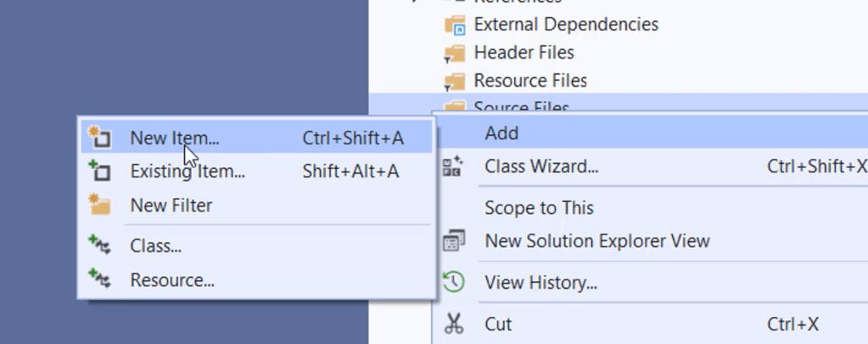Click the Resource add icon

[99, 279]
